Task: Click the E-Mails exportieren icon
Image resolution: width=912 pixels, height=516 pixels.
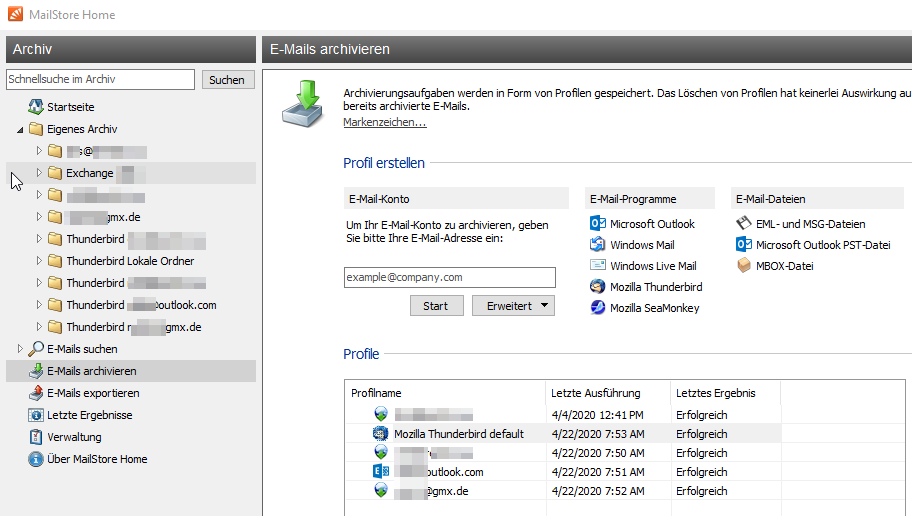Action: (x=36, y=393)
